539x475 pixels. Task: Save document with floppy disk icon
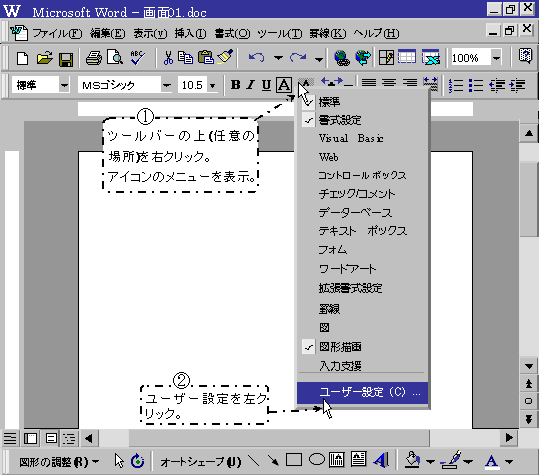point(66,58)
